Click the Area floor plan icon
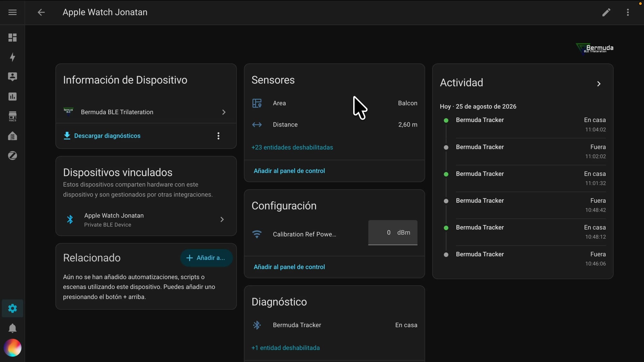 pos(257,103)
